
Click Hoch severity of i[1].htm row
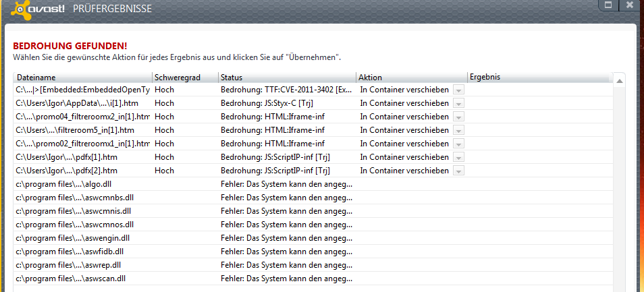tap(164, 103)
